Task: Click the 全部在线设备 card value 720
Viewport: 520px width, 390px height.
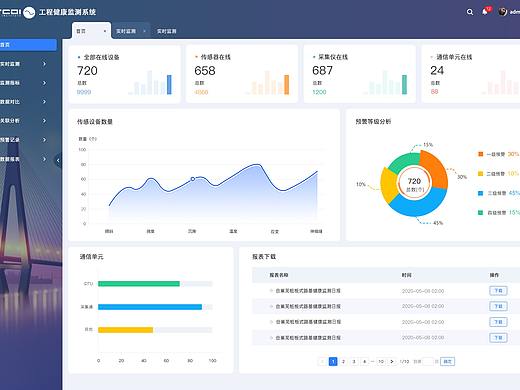Action: (x=87, y=71)
